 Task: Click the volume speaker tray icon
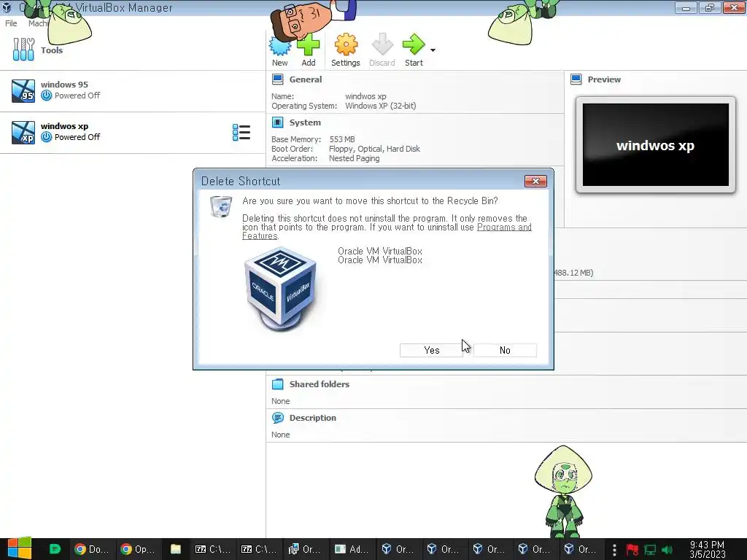pos(667,550)
